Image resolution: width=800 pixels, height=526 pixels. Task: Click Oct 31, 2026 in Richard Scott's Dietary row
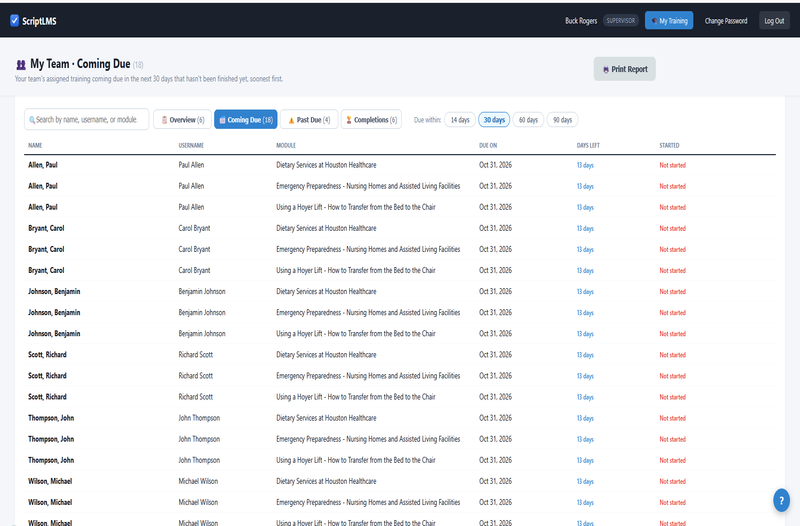click(495, 355)
